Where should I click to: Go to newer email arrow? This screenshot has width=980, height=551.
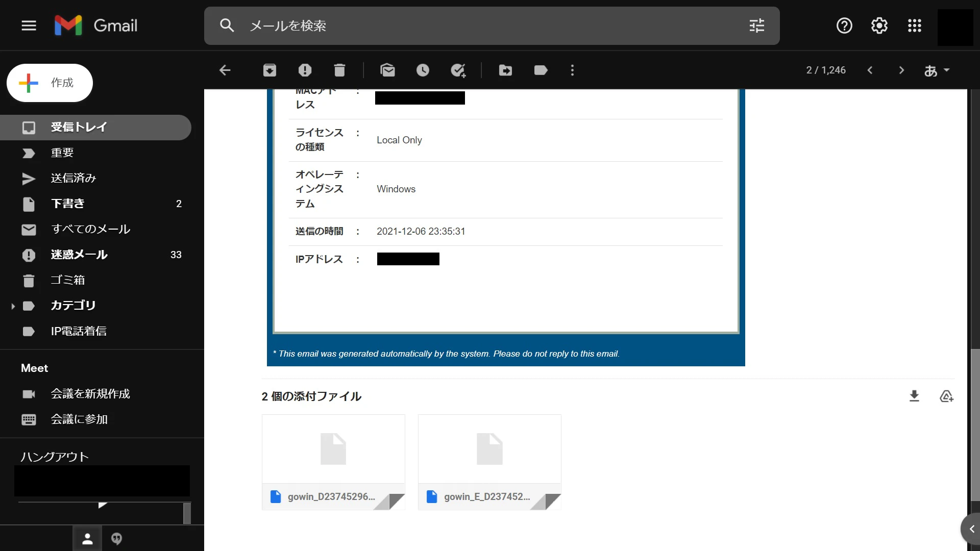pos(870,70)
